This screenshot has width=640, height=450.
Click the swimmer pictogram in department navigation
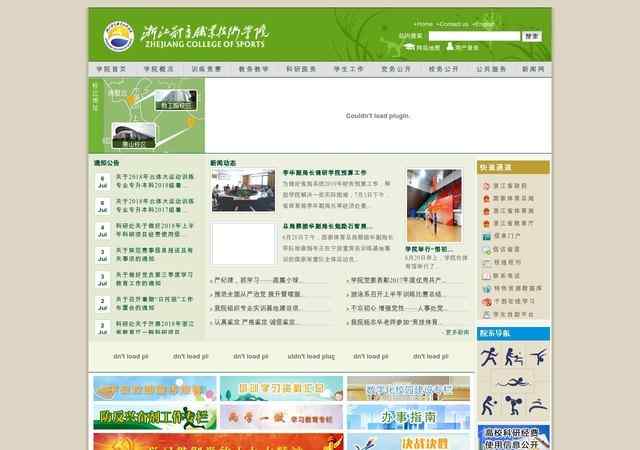click(x=513, y=383)
